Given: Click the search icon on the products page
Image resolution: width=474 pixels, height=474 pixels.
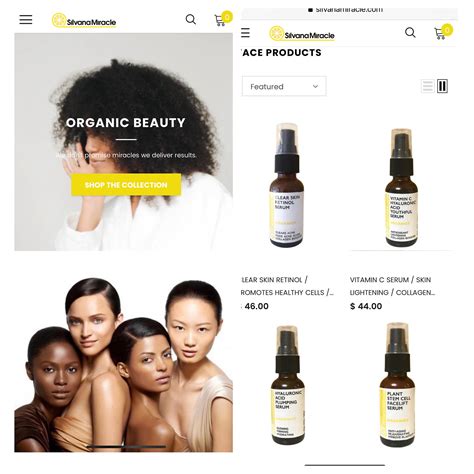Looking at the screenshot, I should [x=410, y=32].
